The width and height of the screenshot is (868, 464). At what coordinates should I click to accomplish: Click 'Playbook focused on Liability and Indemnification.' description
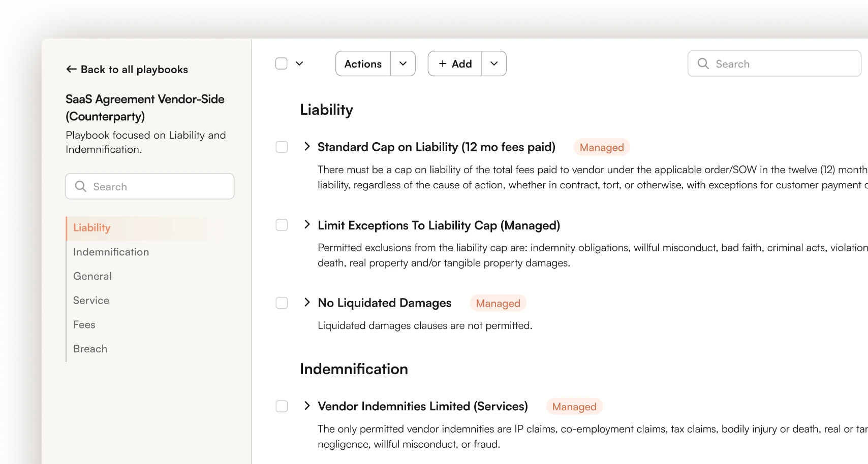[x=146, y=142]
